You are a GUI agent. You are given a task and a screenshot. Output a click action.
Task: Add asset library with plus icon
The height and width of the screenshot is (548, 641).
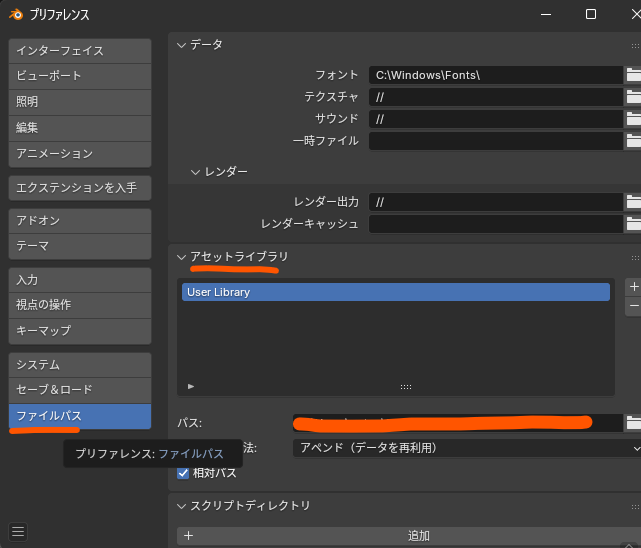634,287
